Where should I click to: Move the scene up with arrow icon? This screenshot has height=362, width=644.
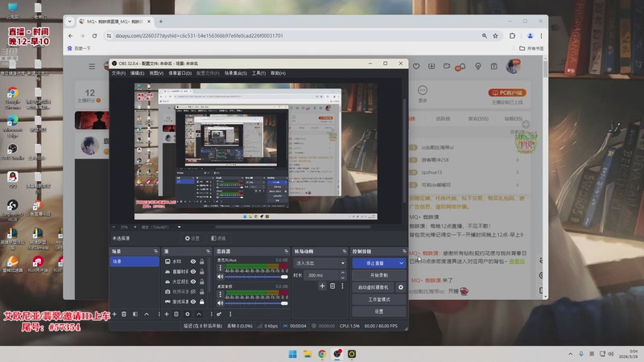[x=147, y=314]
